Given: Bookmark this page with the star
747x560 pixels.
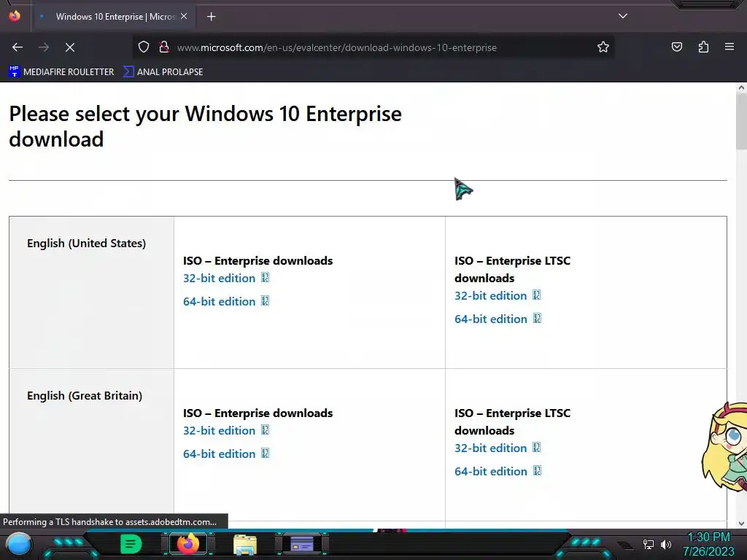Looking at the screenshot, I should [x=603, y=47].
